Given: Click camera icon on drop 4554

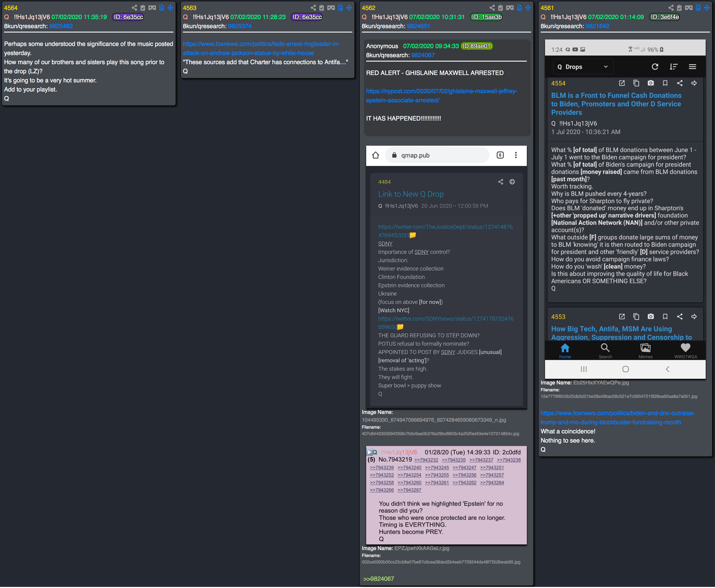Looking at the screenshot, I should [x=651, y=83].
